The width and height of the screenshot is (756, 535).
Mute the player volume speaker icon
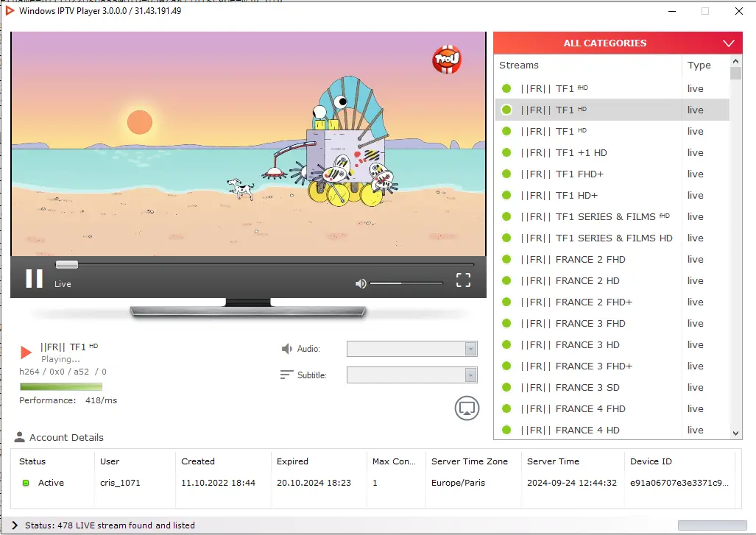361,283
